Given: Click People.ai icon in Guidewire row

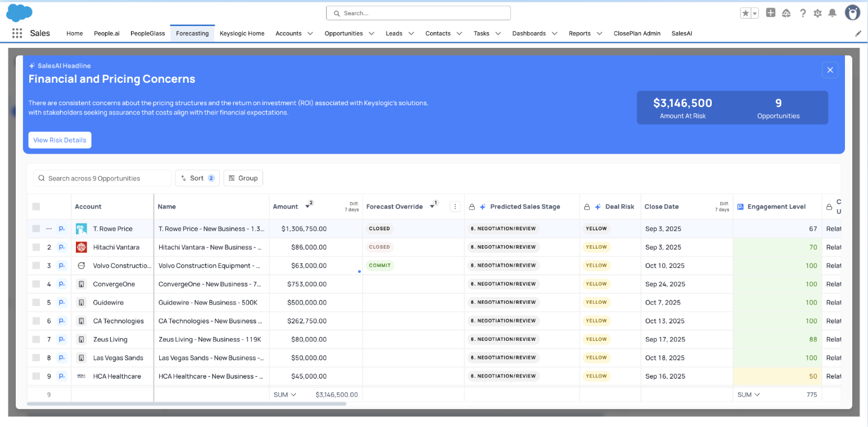Looking at the screenshot, I should pos(62,303).
